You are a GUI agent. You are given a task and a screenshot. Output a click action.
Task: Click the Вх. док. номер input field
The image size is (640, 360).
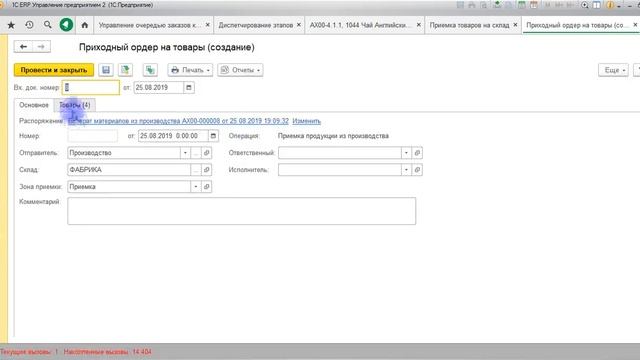(91, 87)
